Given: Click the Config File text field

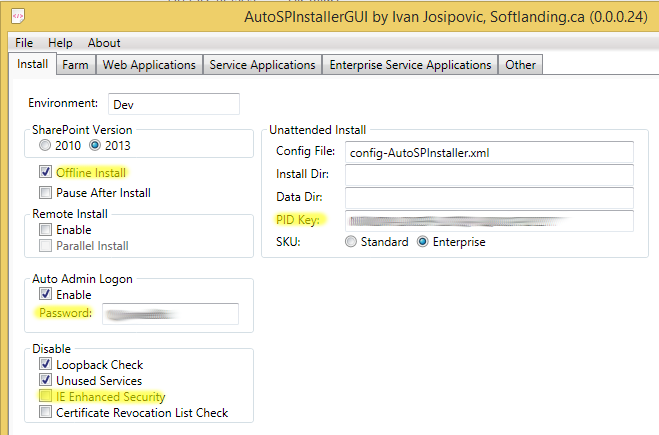Looking at the screenshot, I should (489, 152).
